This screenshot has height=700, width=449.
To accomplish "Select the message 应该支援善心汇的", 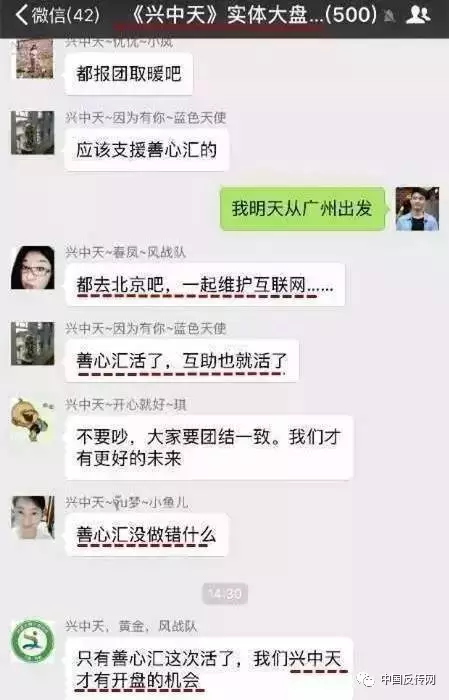I will pos(147,150).
